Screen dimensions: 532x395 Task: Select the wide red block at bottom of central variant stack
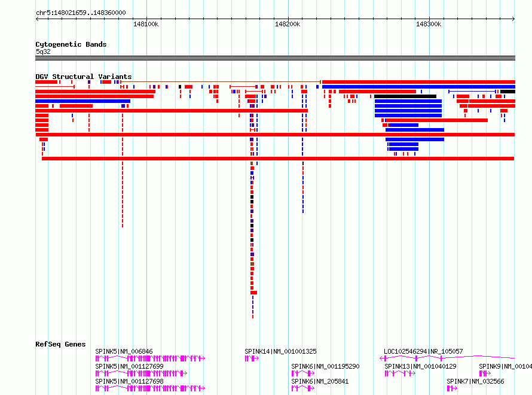point(253,293)
